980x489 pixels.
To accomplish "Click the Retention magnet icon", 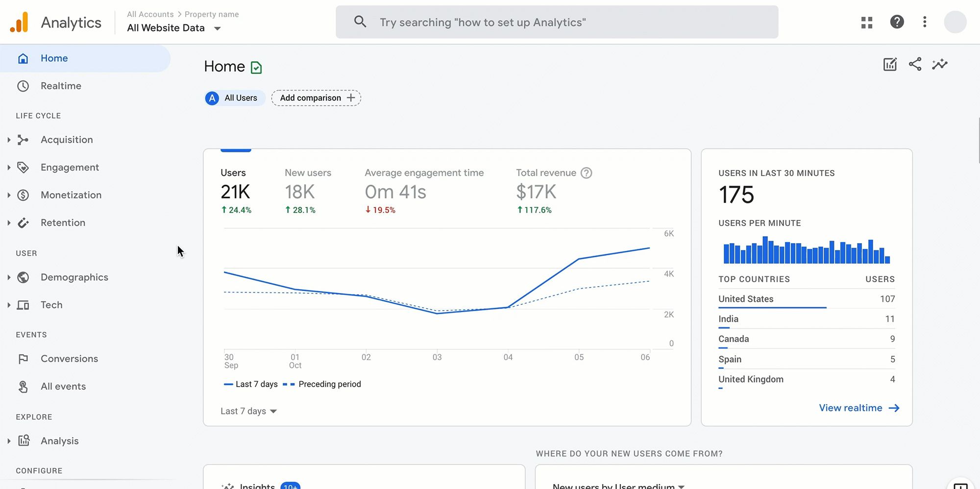I will [x=23, y=223].
